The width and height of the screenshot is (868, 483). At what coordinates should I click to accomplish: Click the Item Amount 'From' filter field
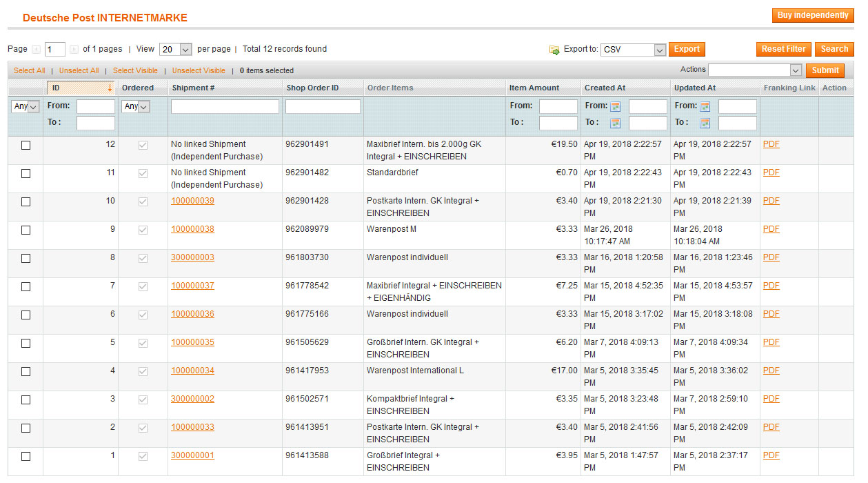(x=558, y=107)
